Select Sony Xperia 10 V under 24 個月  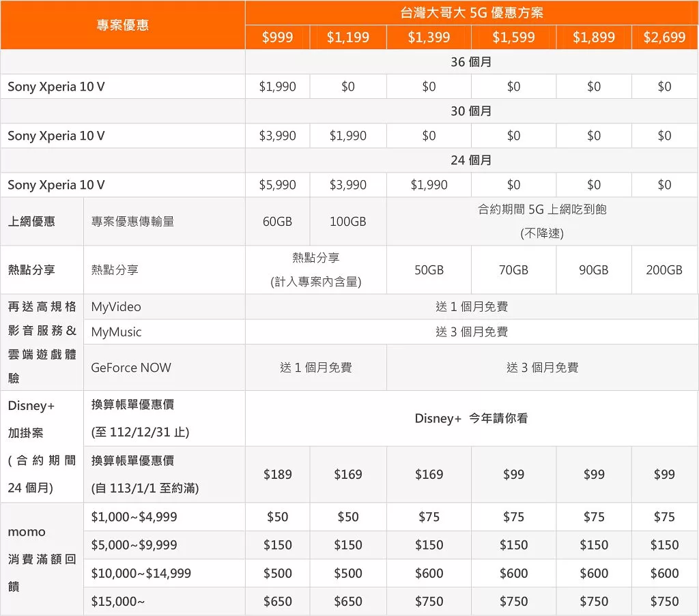(x=56, y=184)
